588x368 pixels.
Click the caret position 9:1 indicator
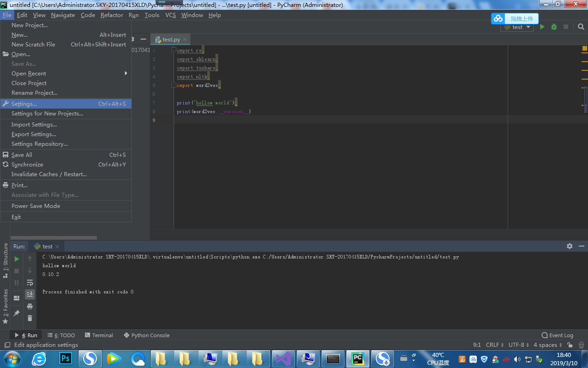(x=477, y=345)
